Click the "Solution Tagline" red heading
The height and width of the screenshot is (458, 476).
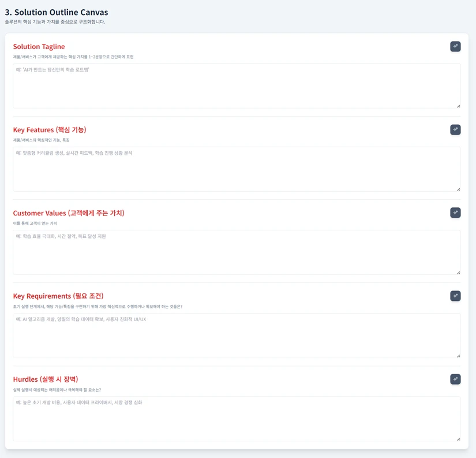(39, 47)
